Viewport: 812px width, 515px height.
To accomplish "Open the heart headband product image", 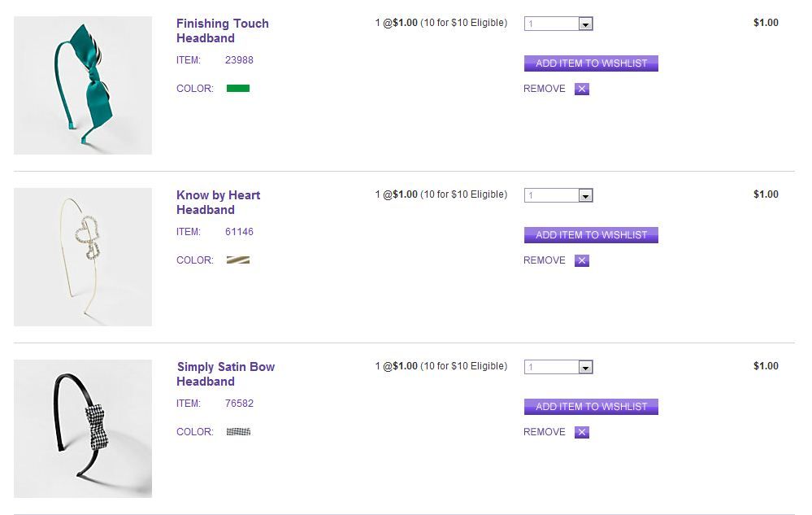I will 83,257.
